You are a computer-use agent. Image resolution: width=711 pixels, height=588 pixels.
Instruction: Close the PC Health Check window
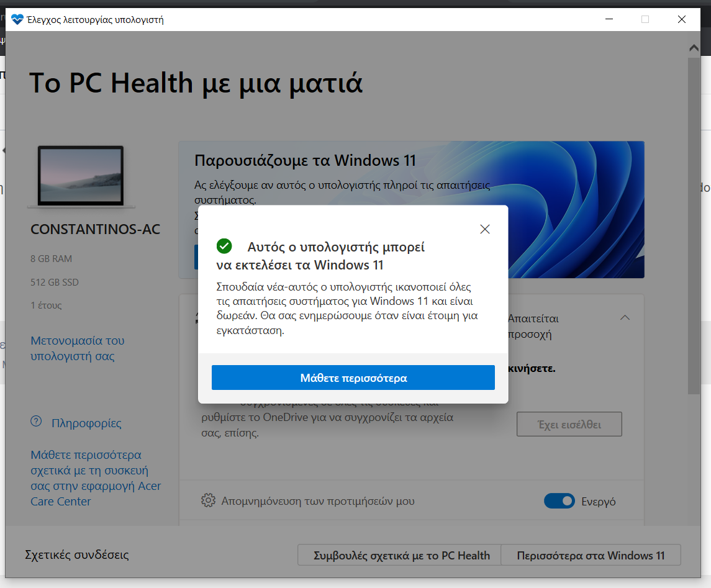(682, 19)
